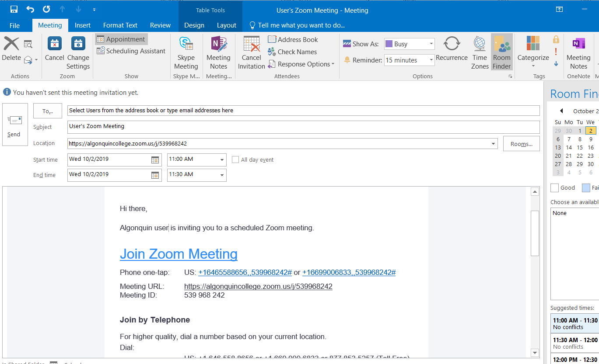Open Categorize color options

pyautogui.click(x=532, y=52)
